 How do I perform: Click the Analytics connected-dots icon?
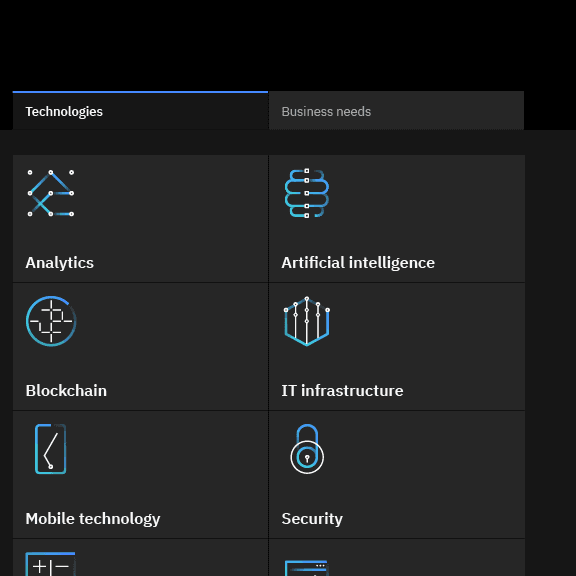pos(51,193)
